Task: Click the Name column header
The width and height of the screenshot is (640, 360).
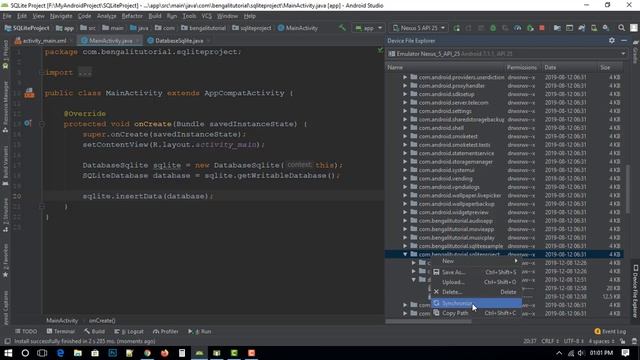Action: (x=445, y=67)
